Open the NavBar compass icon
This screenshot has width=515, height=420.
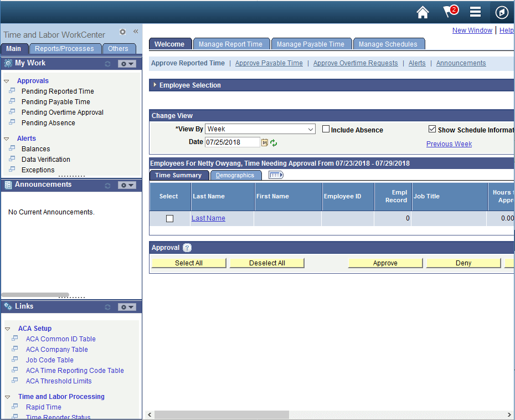point(502,12)
